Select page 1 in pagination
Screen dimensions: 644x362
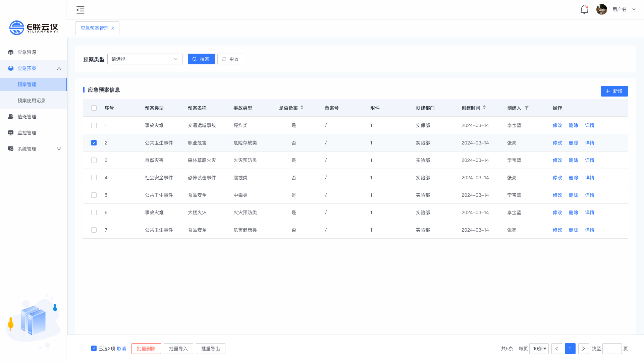point(570,349)
